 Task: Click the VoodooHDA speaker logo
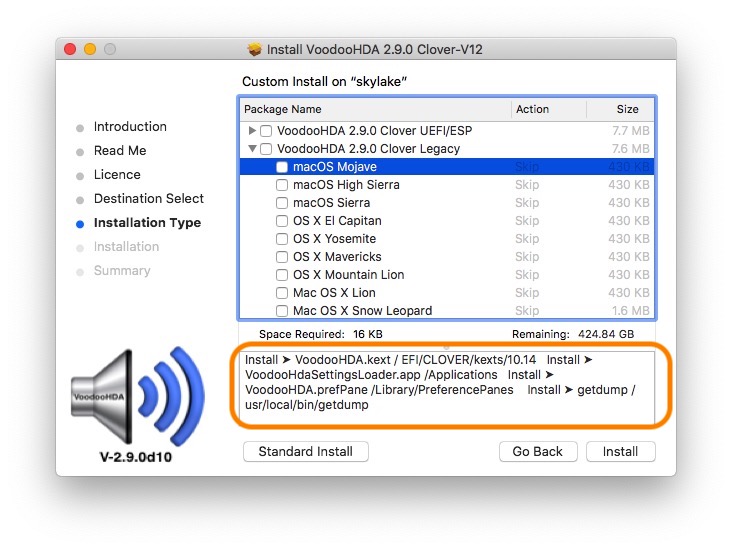click(138, 395)
